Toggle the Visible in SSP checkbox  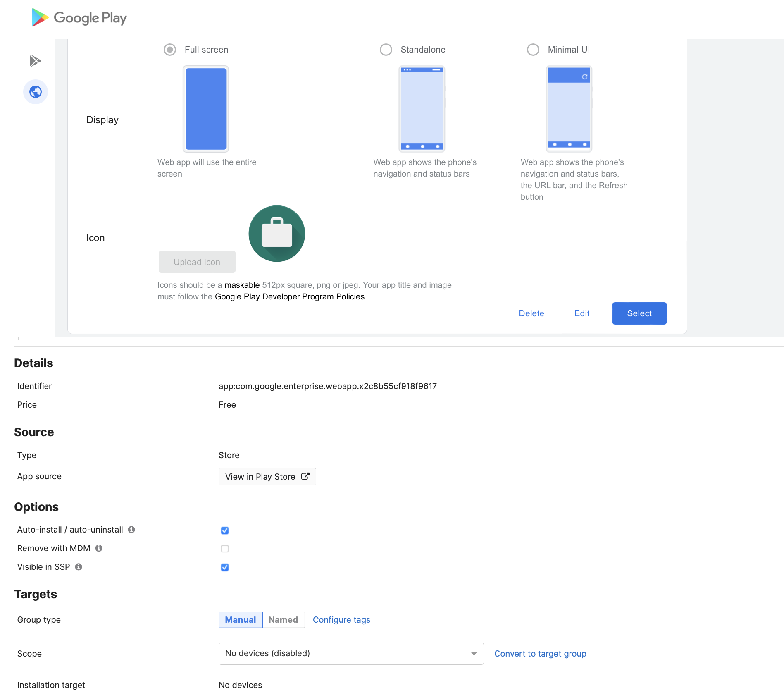point(225,567)
